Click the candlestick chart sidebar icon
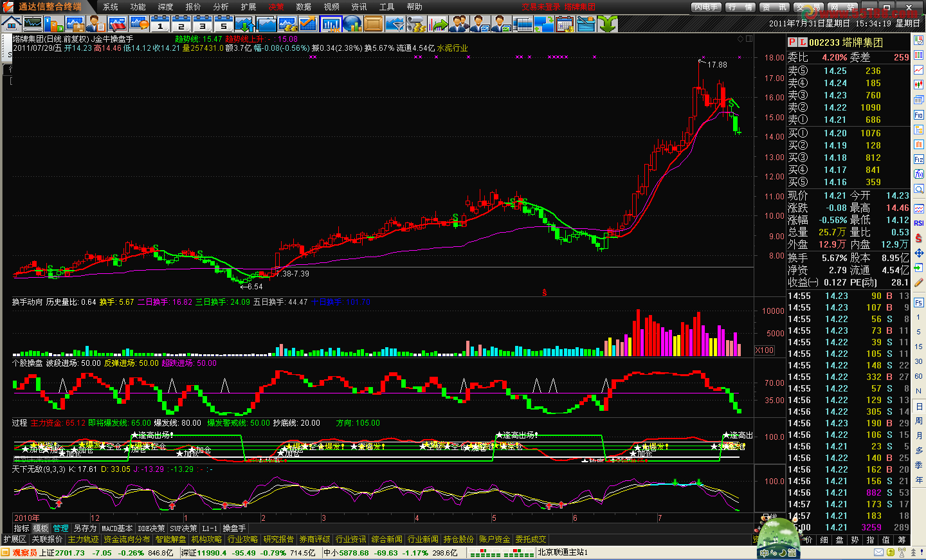Image resolution: width=926 pixels, height=560 pixels. 918,85
